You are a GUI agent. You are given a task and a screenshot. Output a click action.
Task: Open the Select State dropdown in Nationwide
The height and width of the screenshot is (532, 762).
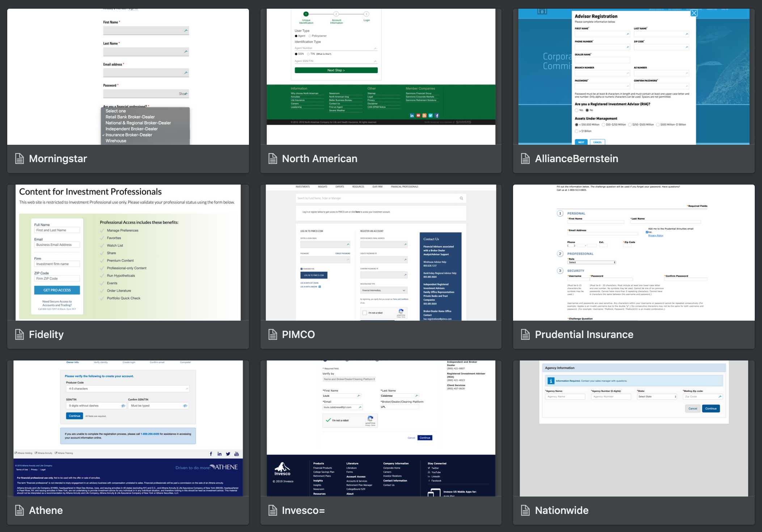[x=657, y=397]
